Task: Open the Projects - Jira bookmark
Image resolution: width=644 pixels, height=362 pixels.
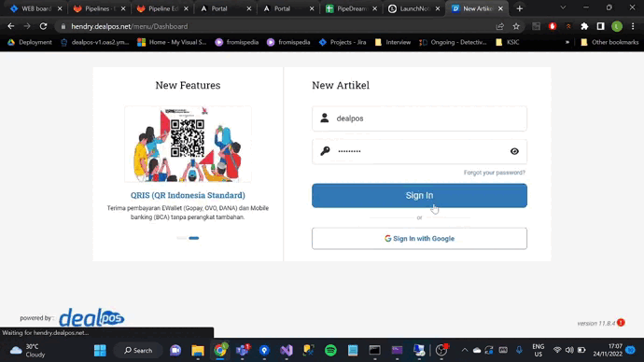Action: coord(343,42)
